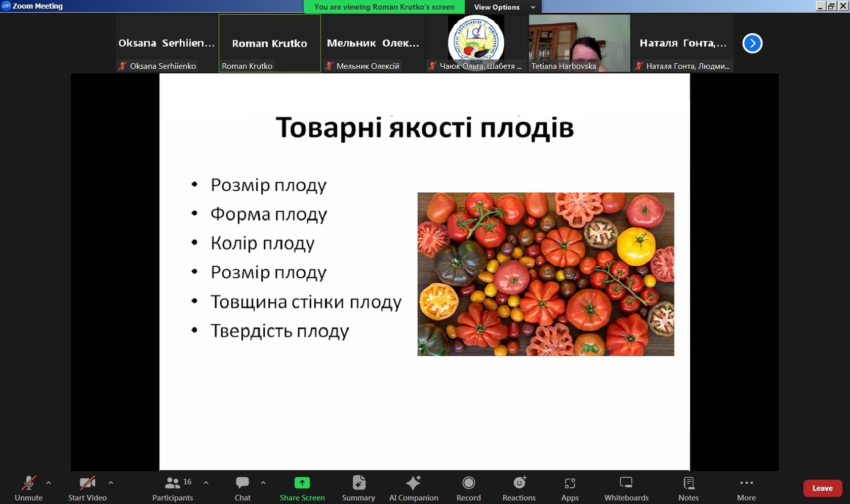Select Roman Krutko's participant tile

[270, 43]
